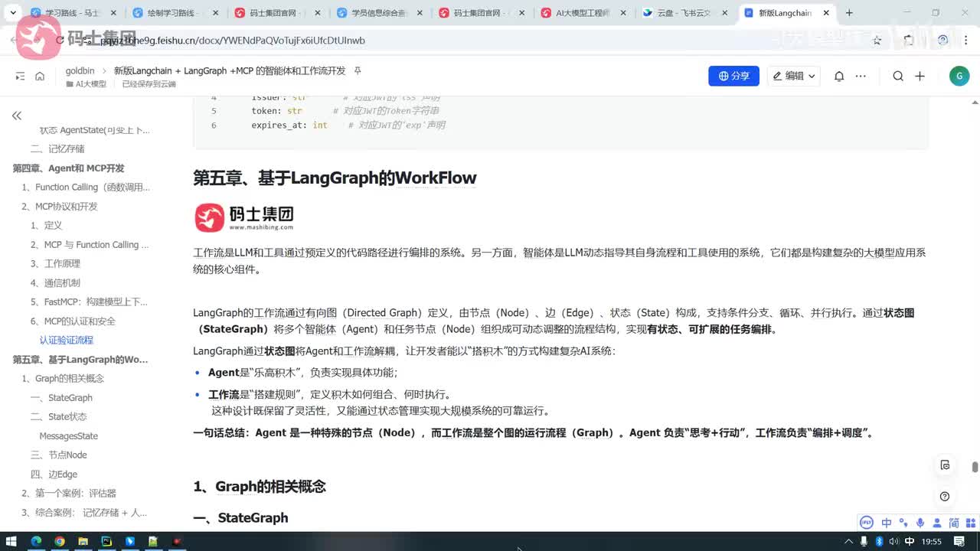Go to outline item 四、边Edge
Viewport: 980px width, 551px height.
click(x=54, y=474)
